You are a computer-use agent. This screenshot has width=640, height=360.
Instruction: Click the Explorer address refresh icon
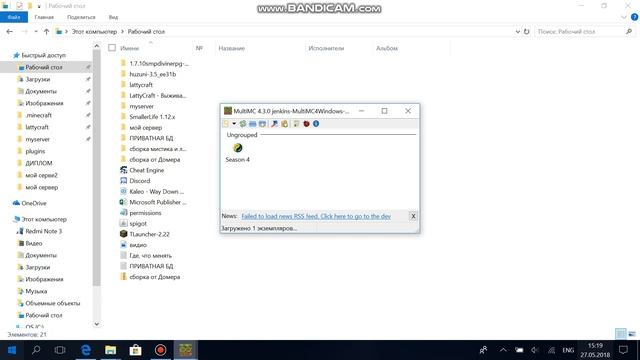(527, 31)
